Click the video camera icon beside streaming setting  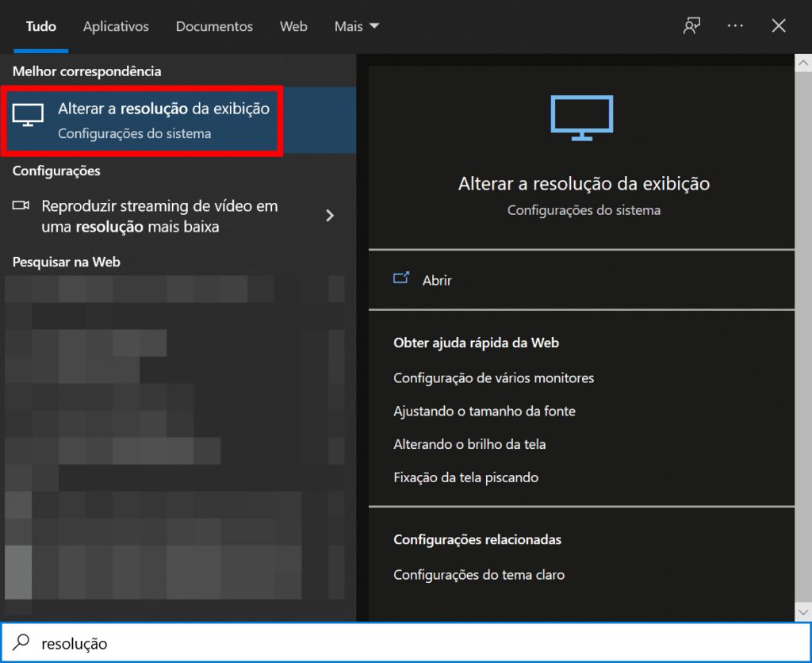21,206
